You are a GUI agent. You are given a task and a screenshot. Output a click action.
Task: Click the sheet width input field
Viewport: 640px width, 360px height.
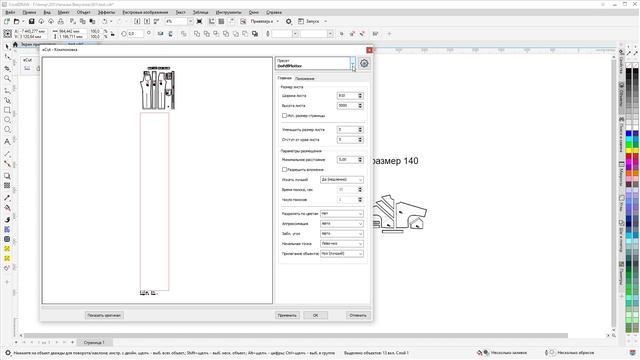tap(347, 96)
